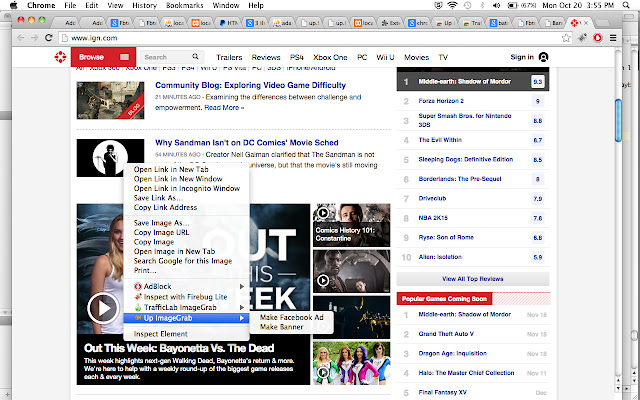Open the Community Blog thumbnail image
Screen dimensions: 640x400
110,100
